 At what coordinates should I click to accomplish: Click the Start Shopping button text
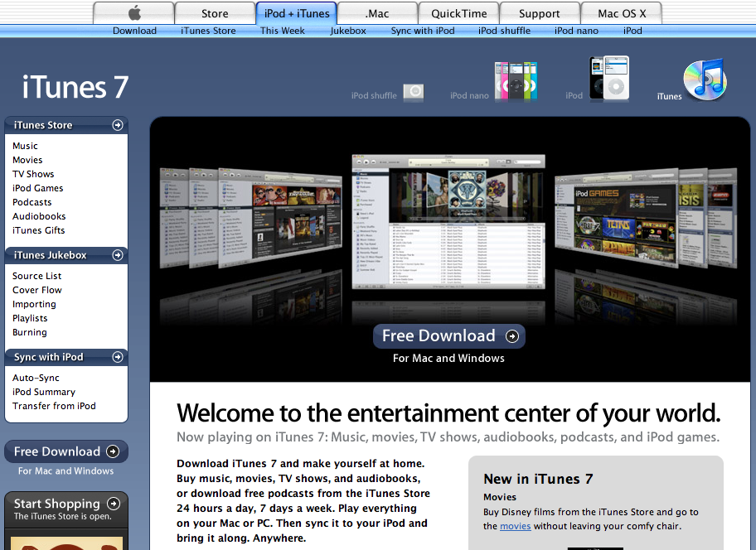click(x=57, y=504)
